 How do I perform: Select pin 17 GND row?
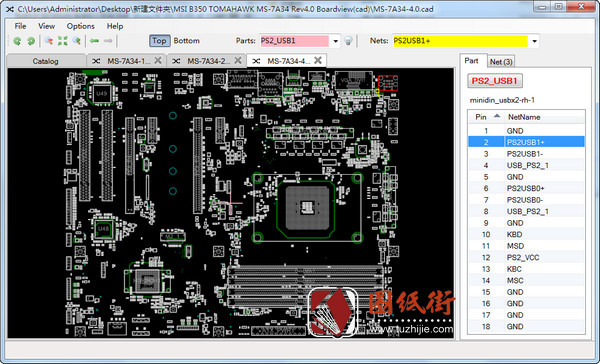(x=526, y=315)
